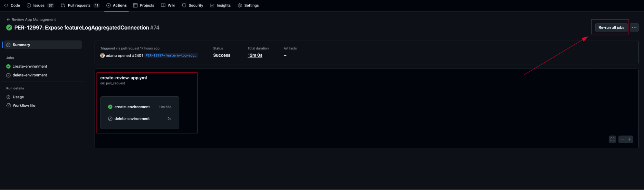644x190 pixels.
Task: Open the Security tab
Action: pos(193,5)
